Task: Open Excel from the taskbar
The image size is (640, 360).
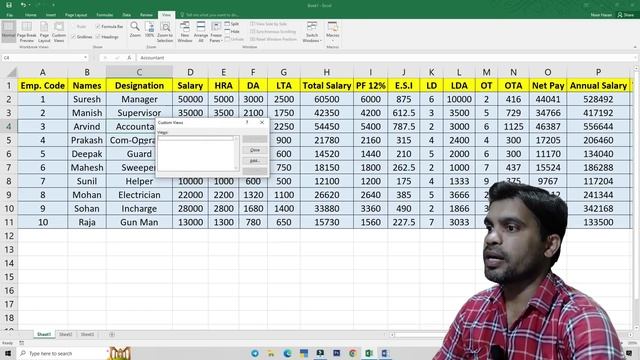Action: tap(369, 353)
